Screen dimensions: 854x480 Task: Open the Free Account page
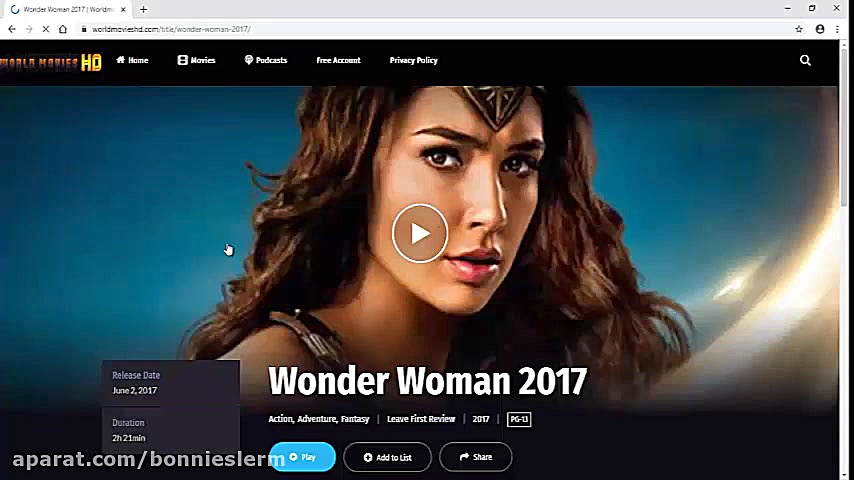[x=338, y=60]
